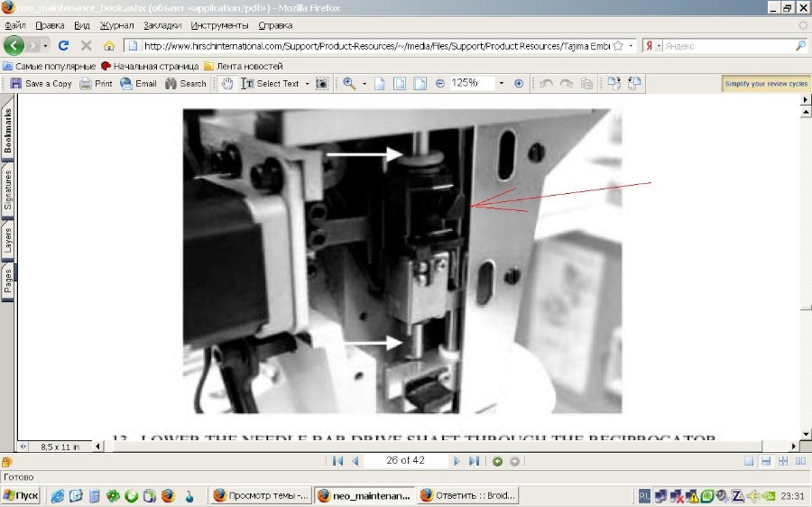Open the zoom-in tool dropdown arrow

(364, 83)
